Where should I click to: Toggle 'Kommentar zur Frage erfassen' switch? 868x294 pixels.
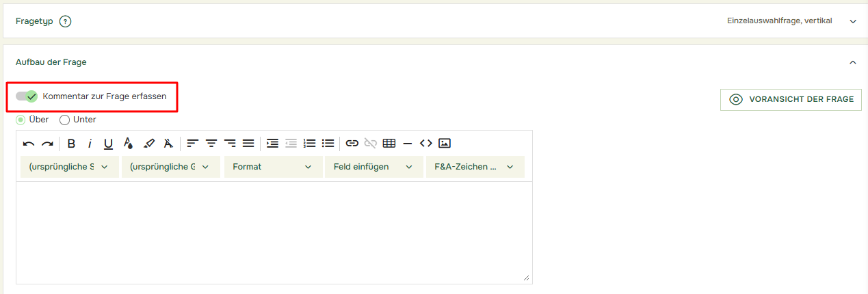tap(27, 96)
